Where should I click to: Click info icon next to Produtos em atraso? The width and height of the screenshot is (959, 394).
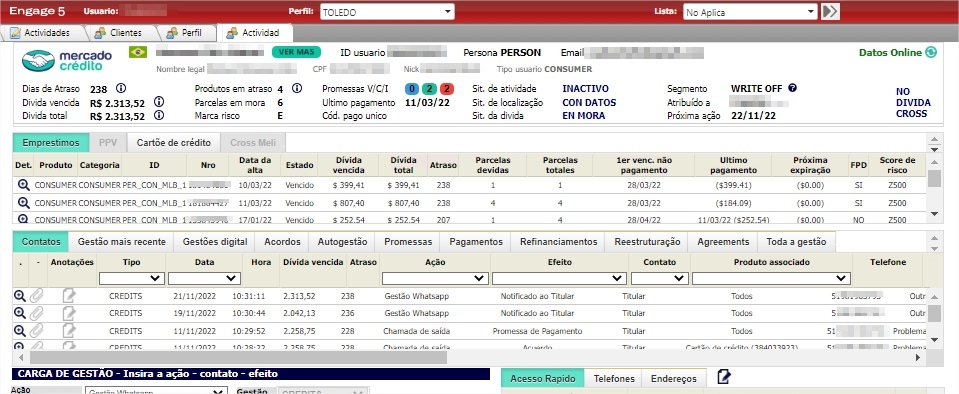pyautogui.click(x=297, y=88)
